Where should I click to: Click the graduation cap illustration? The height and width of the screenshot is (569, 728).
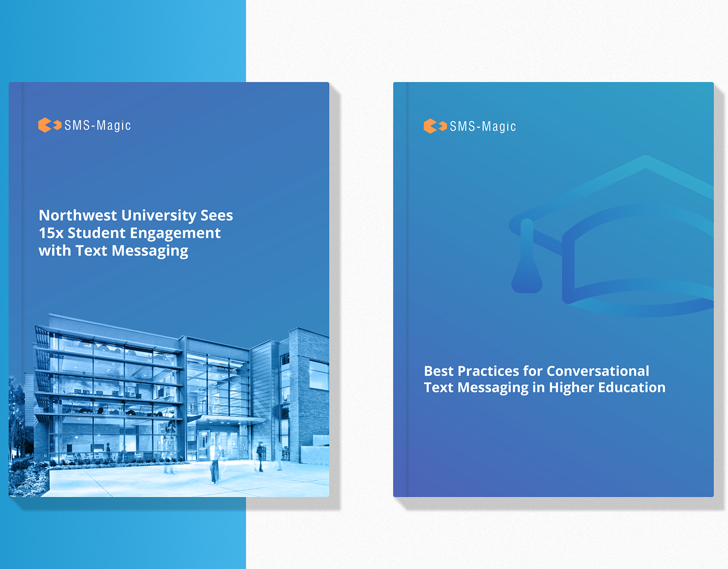tap(611, 236)
